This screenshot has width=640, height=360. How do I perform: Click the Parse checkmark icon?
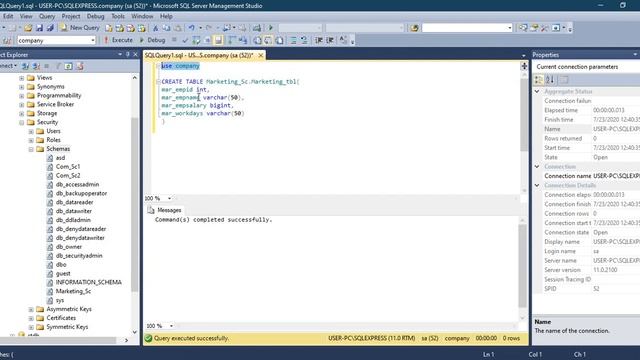click(185, 40)
